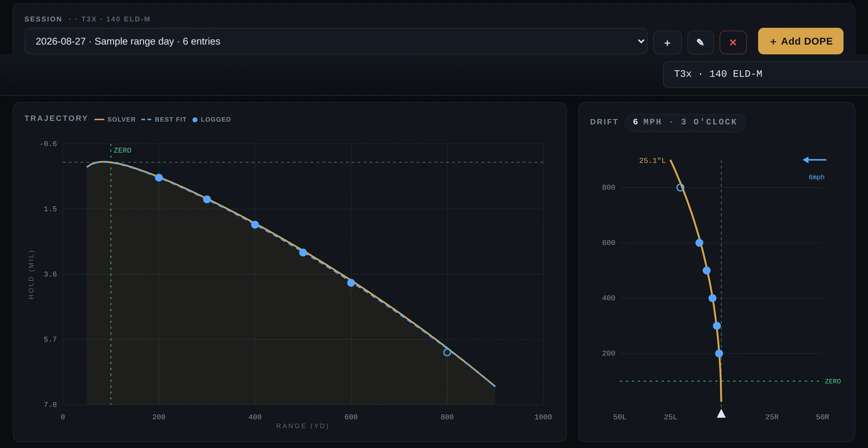Click the + Add DOPE button
Screen dimensions: 868x448
pos(800,41)
